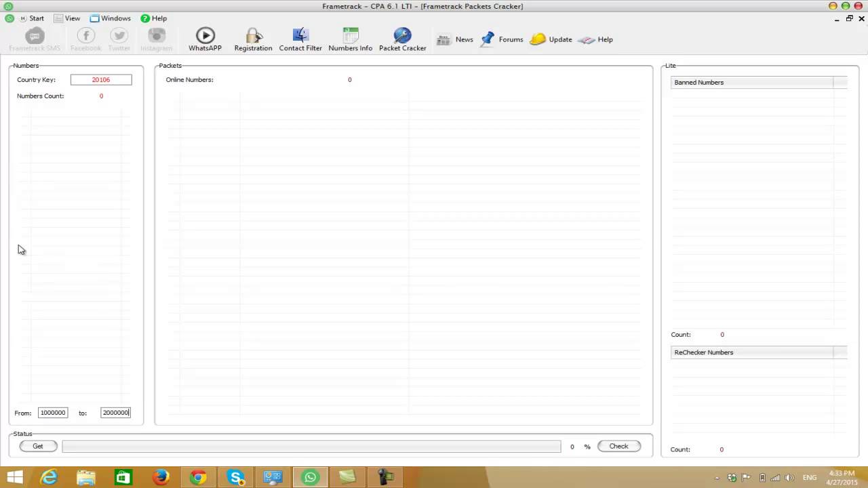Restore down the inner child window
This screenshot has width=868, height=488.
click(849, 18)
